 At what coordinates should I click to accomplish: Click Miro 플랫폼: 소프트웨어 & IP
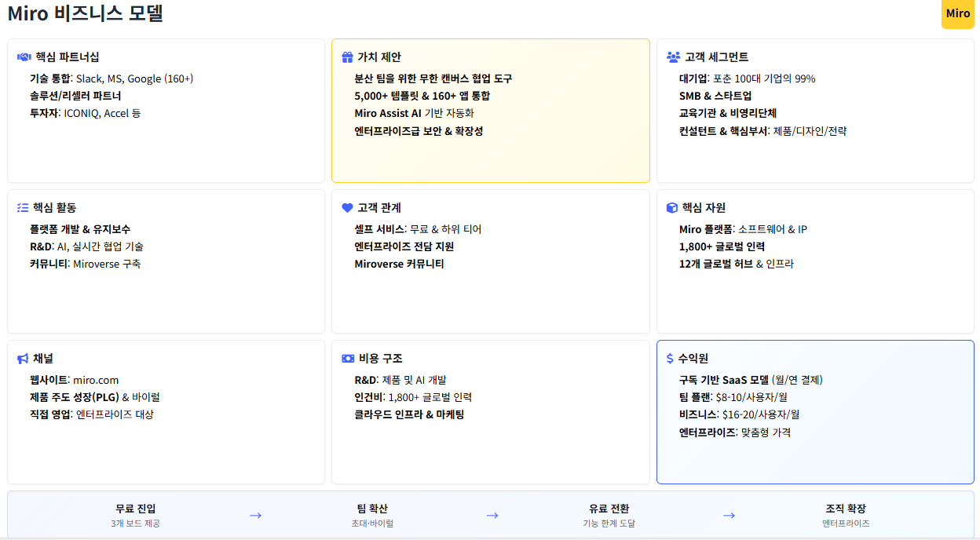(x=743, y=229)
